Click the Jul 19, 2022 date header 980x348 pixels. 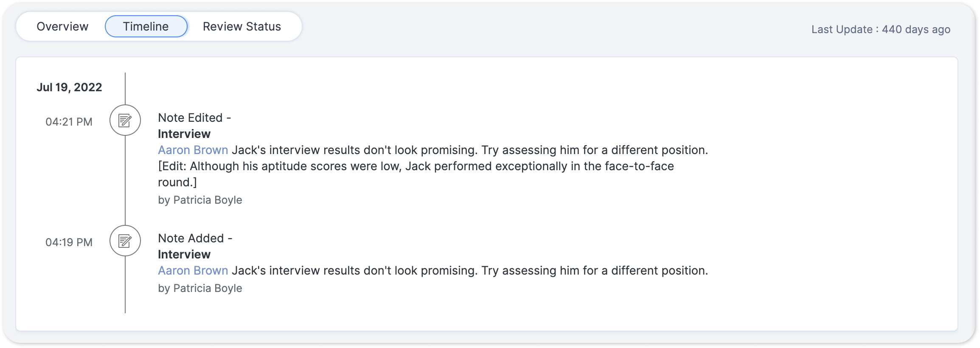click(69, 87)
